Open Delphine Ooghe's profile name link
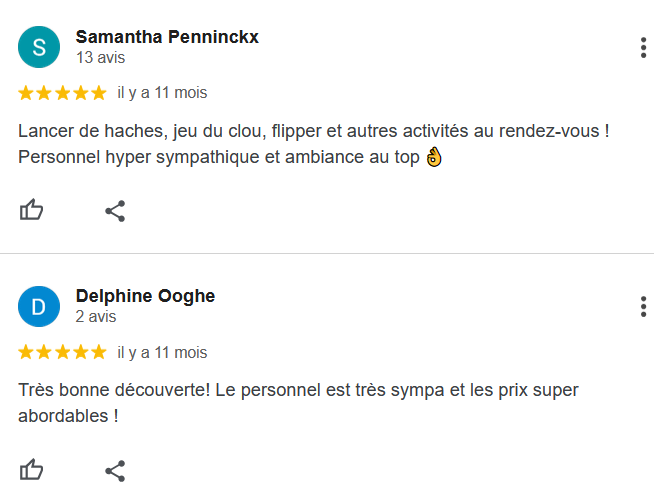The image size is (654, 489). 145,296
